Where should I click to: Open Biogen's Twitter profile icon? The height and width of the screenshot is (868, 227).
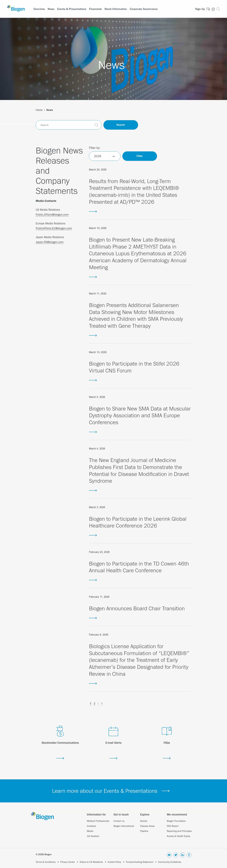(x=176, y=855)
